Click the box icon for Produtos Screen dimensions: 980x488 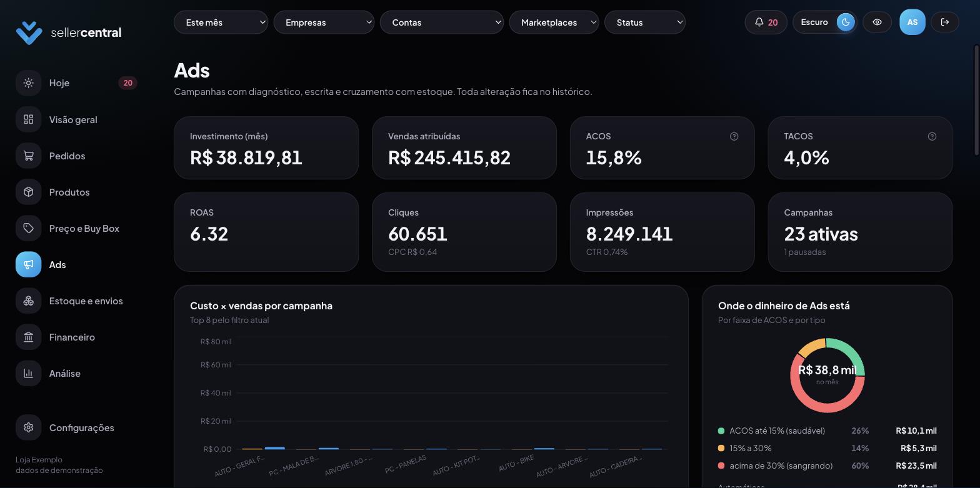28,192
